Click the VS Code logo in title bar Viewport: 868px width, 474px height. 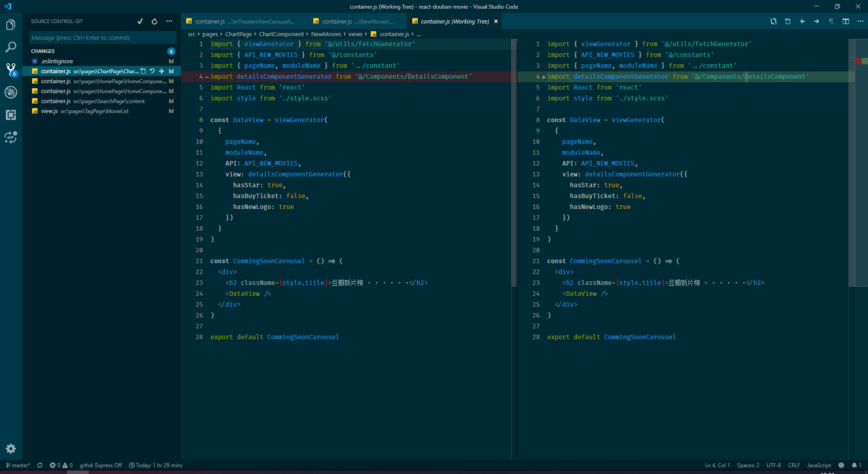click(x=8, y=6)
